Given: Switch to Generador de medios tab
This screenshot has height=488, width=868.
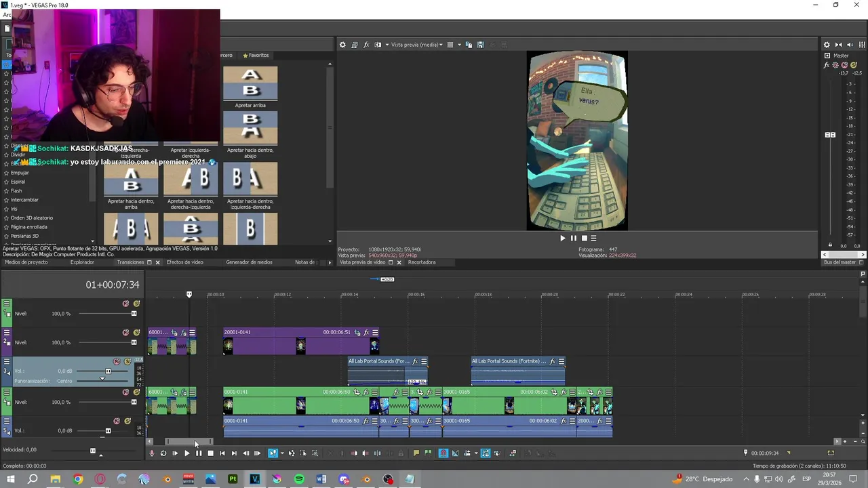Looking at the screenshot, I should pos(249,262).
